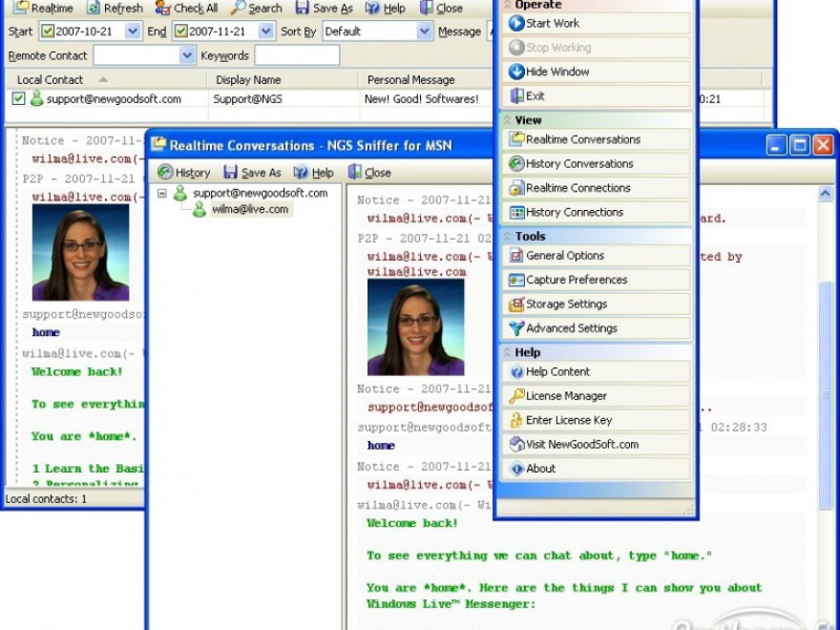Open General Options tool

pyautogui.click(x=597, y=256)
